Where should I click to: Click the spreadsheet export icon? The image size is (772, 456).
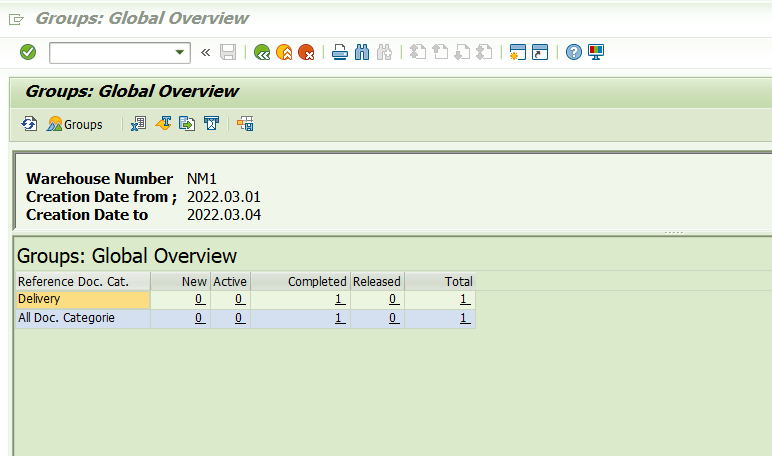(x=138, y=124)
